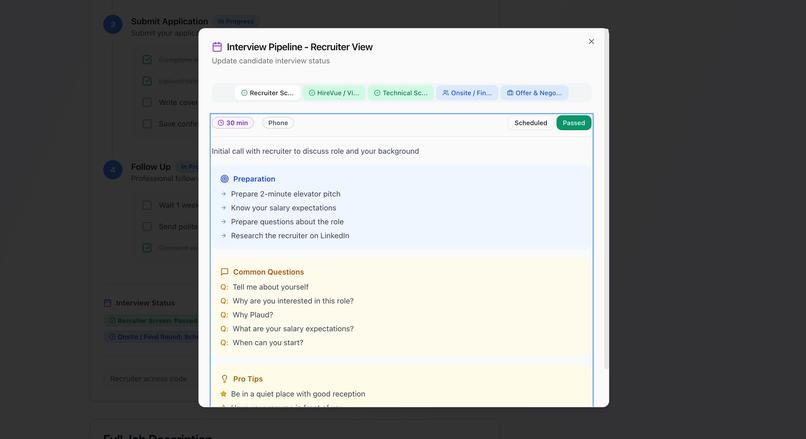Click the chat bubble icon by Common Questions

[224, 272]
